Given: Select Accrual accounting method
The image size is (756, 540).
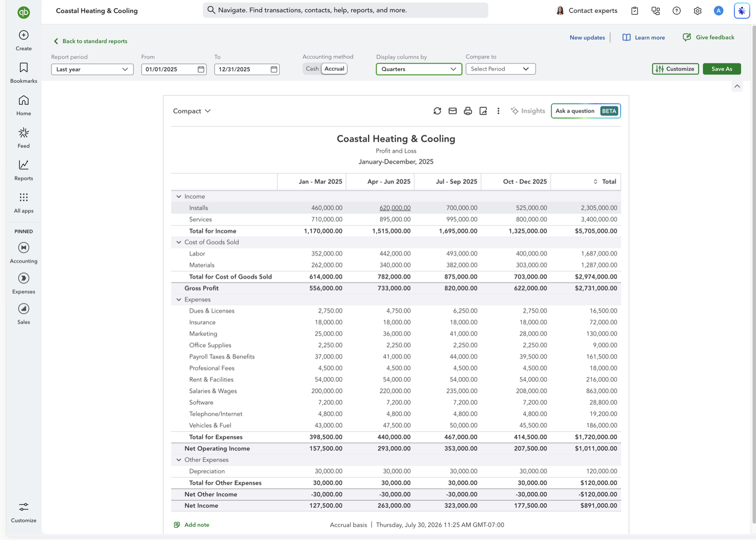Looking at the screenshot, I should point(334,69).
